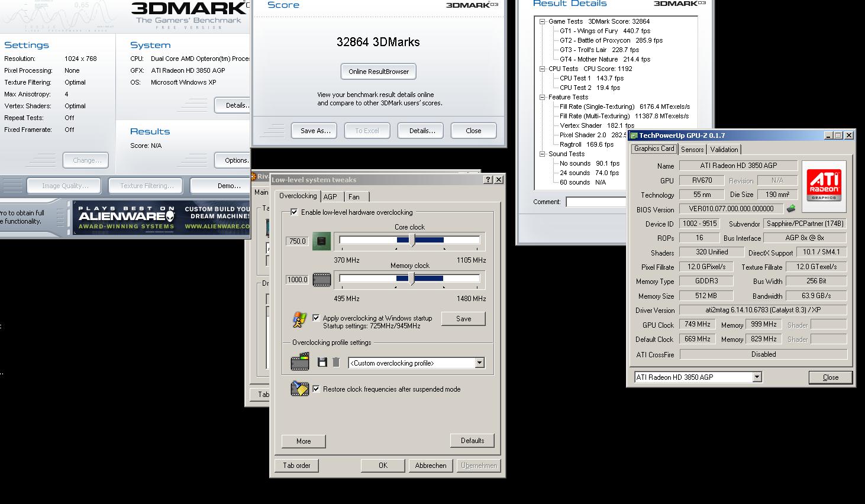Click the Core clock slider thumb

412,240
